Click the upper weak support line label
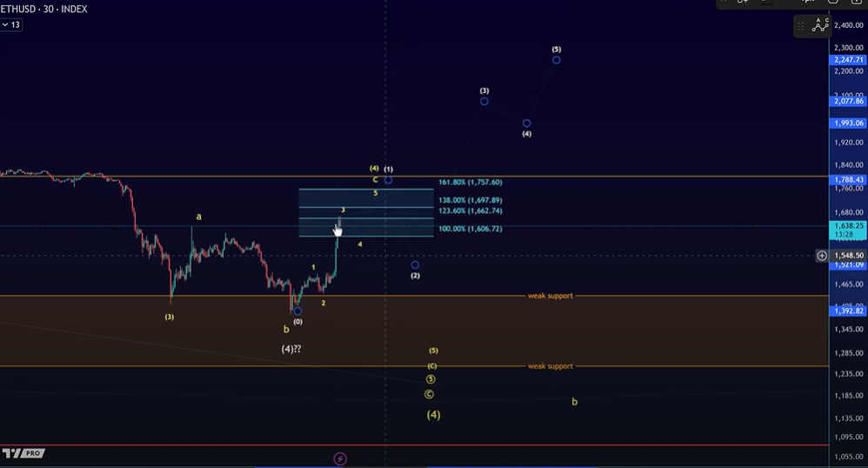 click(x=550, y=296)
